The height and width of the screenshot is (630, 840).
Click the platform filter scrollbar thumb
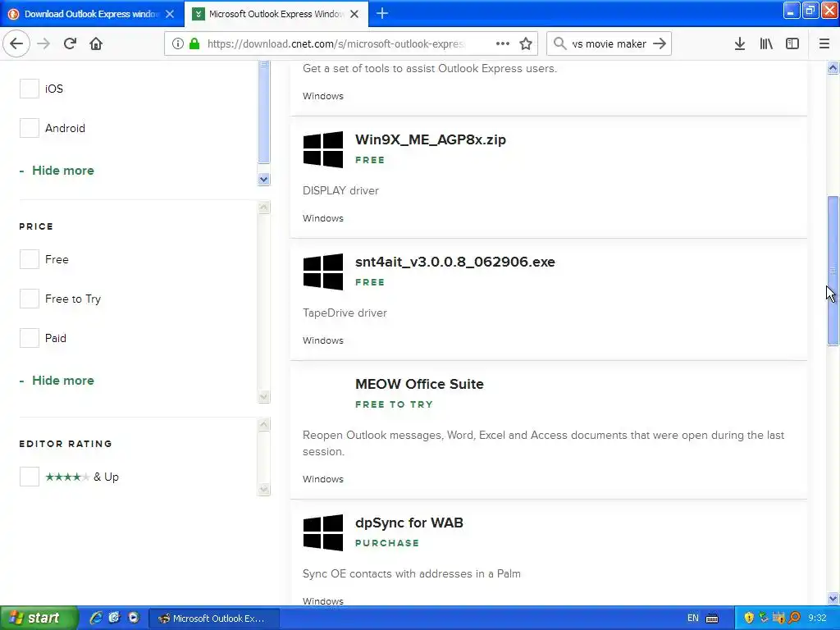(263, 112)
